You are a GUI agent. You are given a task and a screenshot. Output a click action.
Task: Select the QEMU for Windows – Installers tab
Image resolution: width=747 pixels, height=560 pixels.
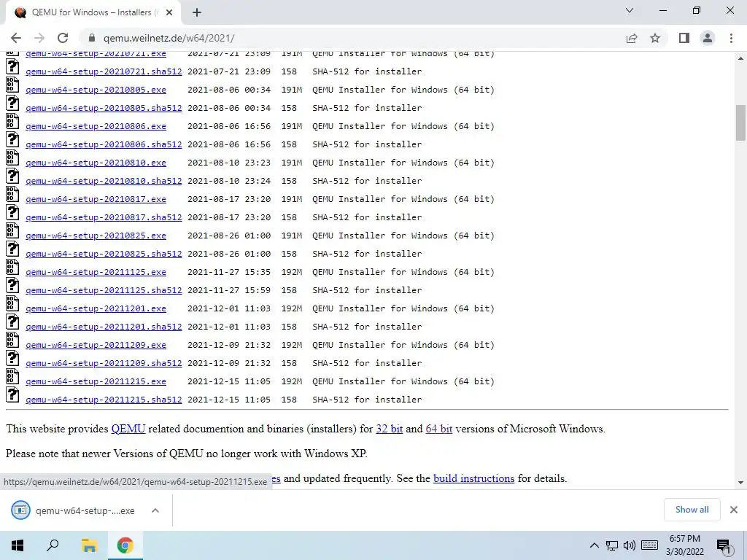93,12
